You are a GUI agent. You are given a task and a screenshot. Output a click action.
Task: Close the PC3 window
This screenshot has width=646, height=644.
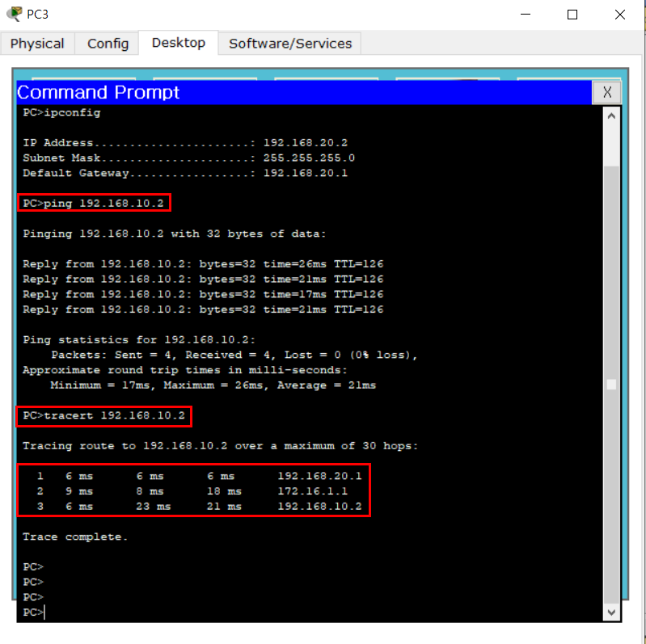619,15
